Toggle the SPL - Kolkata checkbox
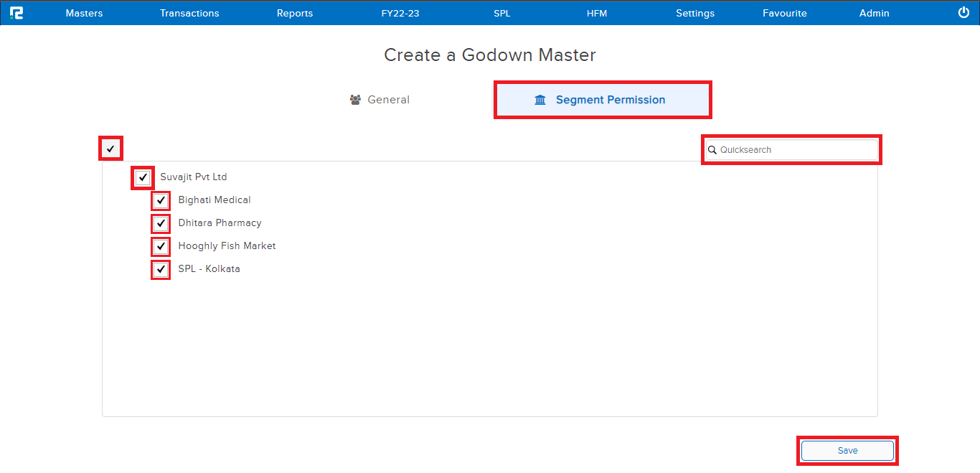 [161, 269]
